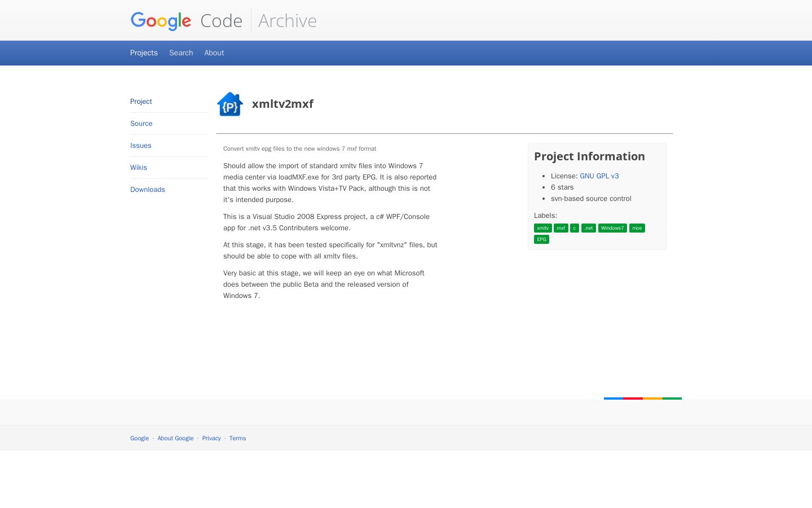This screenshot has height=508, width=812.
Task: Select Project in the sidebar
Action: (141, 102)
